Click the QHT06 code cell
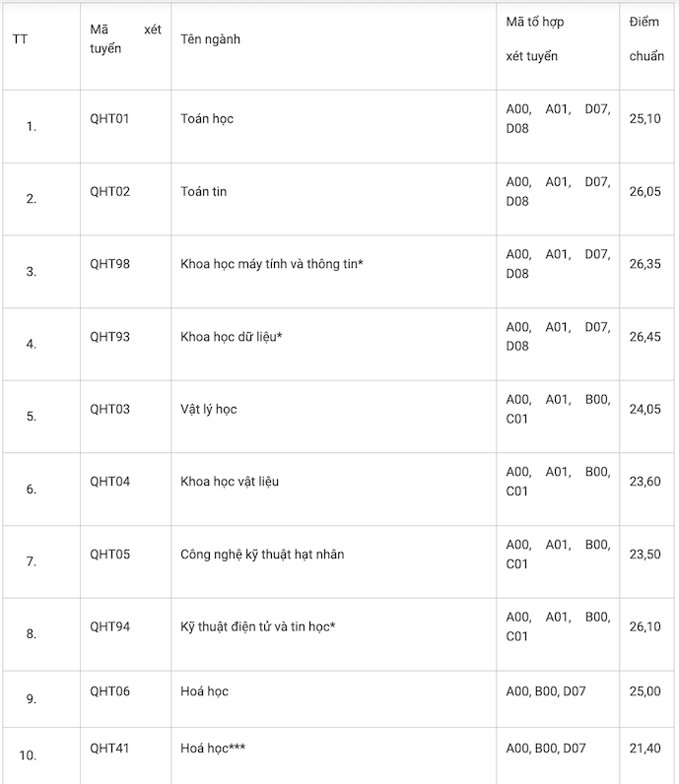 coord(109,691)
